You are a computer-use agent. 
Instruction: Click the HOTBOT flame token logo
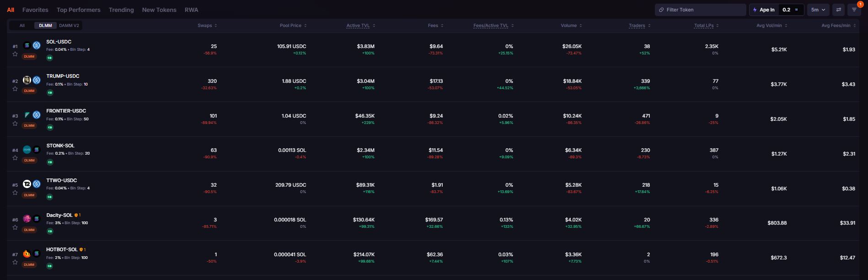click(x=27, y=253)
